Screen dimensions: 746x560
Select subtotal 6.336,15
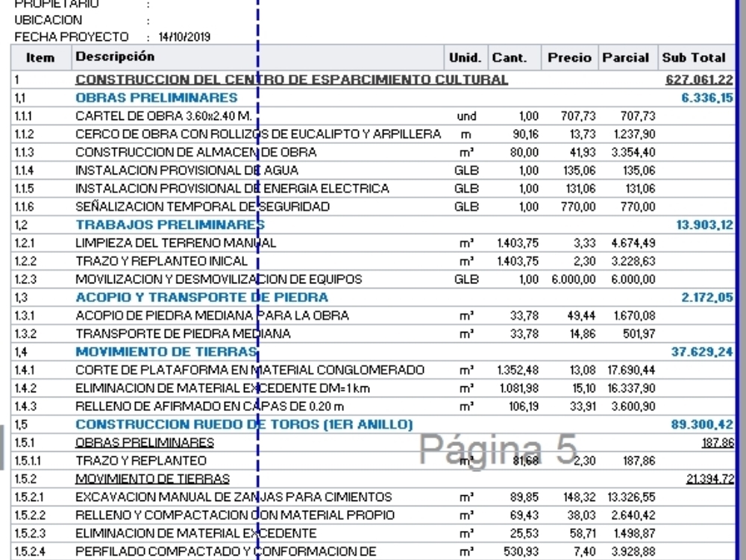click(x=707, y=98)
